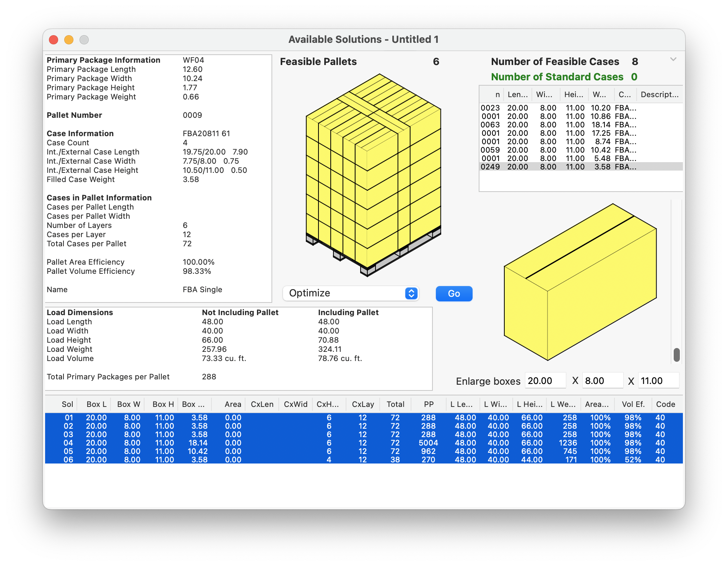
Task: Select case row with weight 10.86
Action: click(581, 116)
